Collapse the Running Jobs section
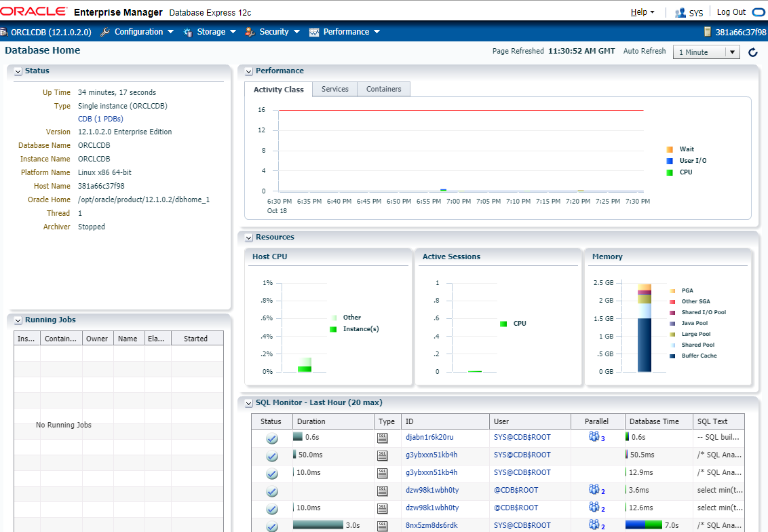 [x=18, y=320]
